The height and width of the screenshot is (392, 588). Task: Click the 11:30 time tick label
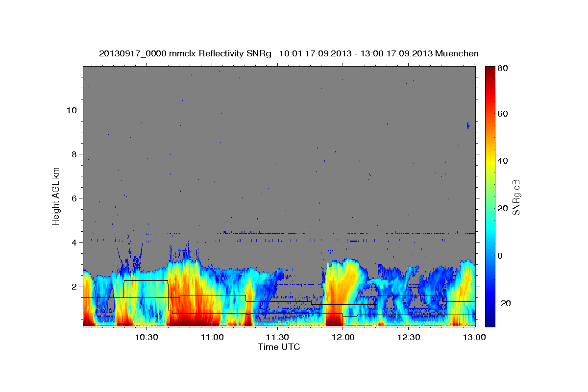[277, 337]
